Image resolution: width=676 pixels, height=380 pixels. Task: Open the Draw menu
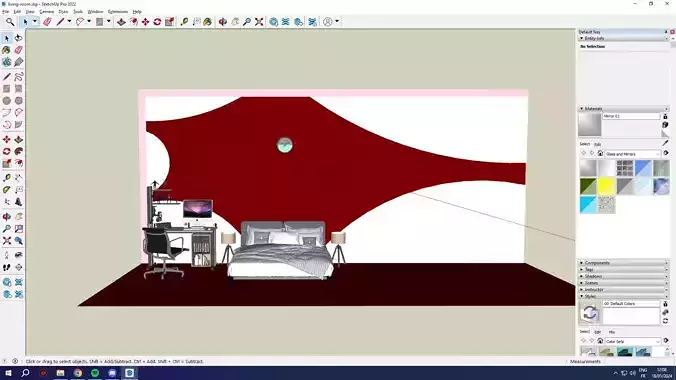(63, 12)
